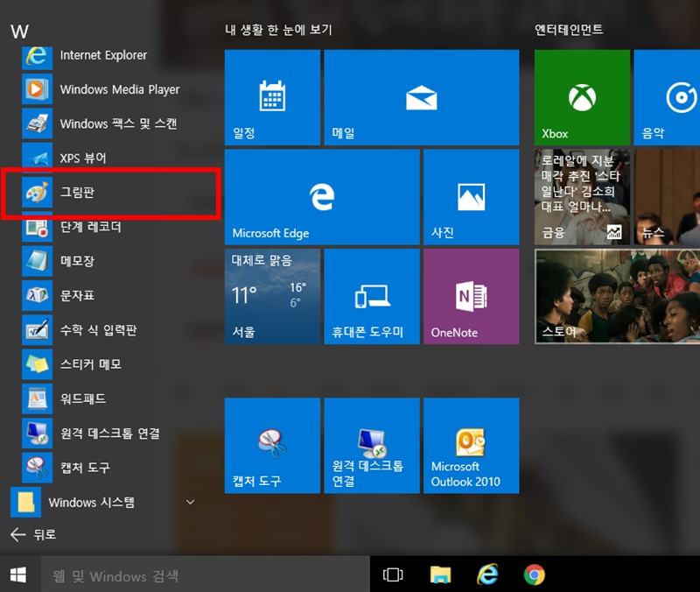
Task: Open the 서울 weather tile
Action: 272,297
